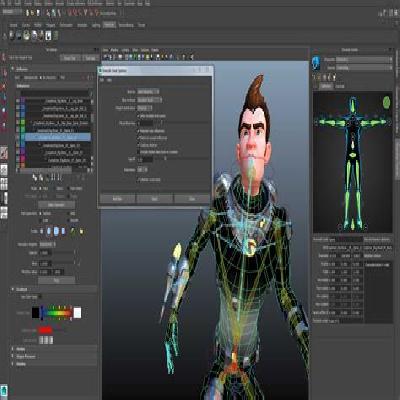The height and width of the screenshot is (400, 400).
Task: Expand the Stylus Pressure section
Action: coord(13,356)
